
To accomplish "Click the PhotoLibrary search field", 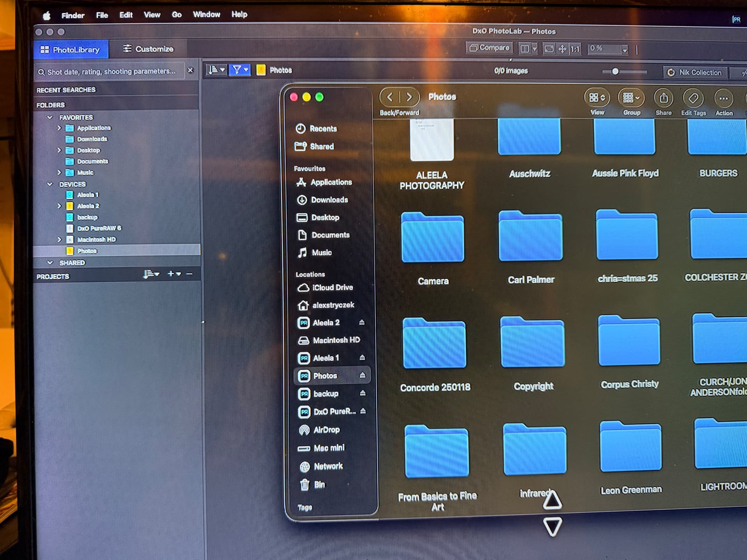I will (x=111, y=72).
